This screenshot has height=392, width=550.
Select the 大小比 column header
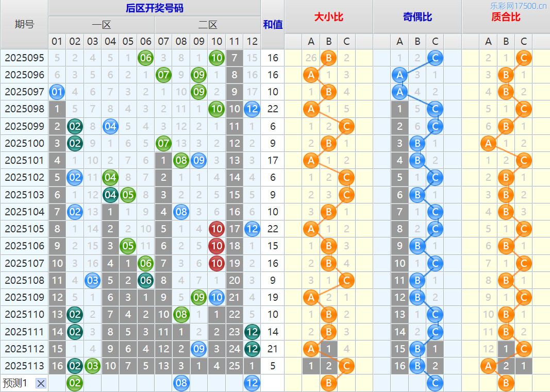328,17
